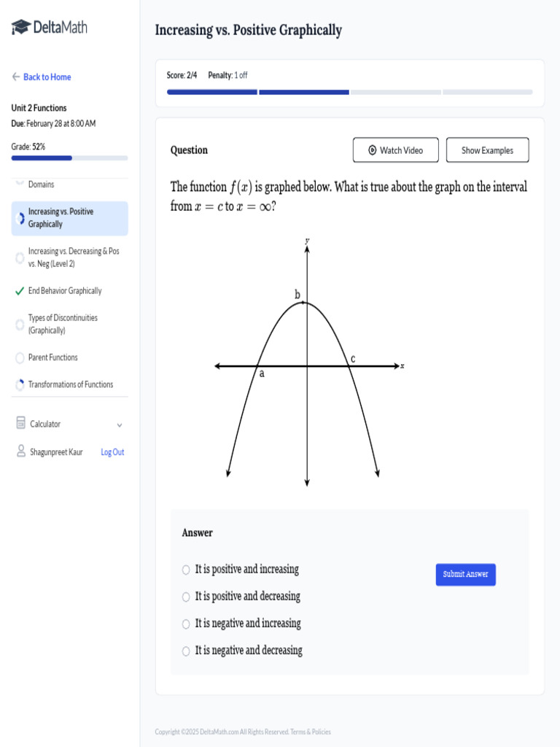Select "It is positive and increasing"
Screen dimensions: 560x747
186,570
